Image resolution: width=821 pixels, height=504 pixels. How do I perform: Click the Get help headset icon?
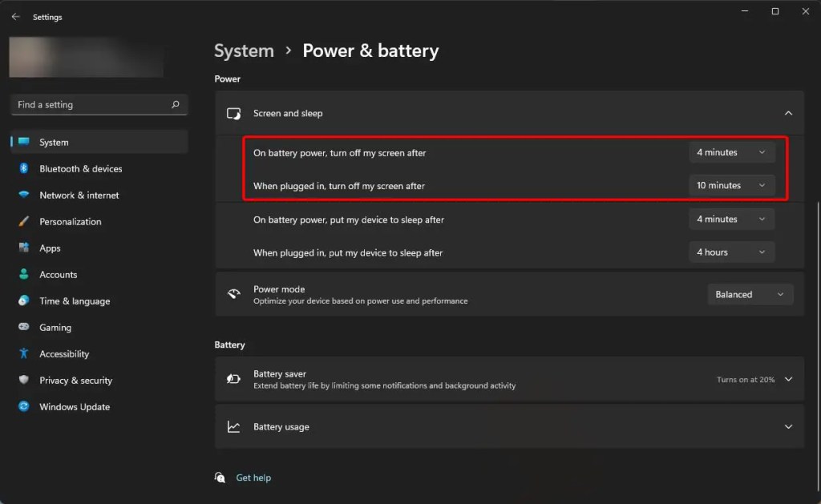click(x=220, y=478)
